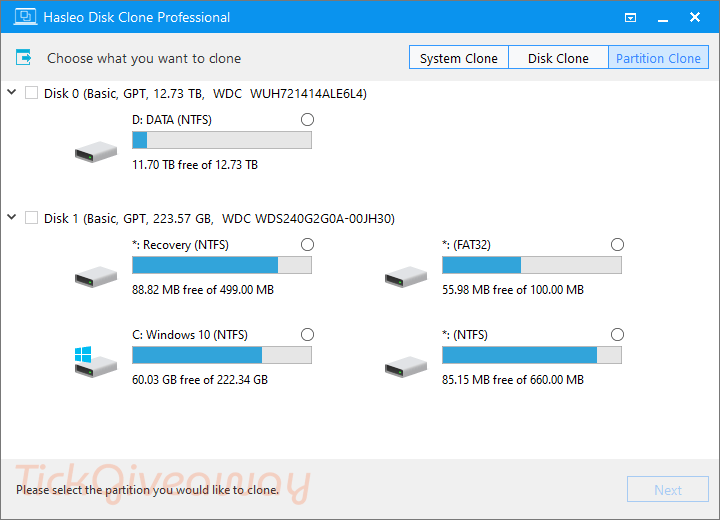Click the 'Please select the partition' status message
The width and height of the screenshot is (720, 520).
pyautogui.click(x=147, y=490)
